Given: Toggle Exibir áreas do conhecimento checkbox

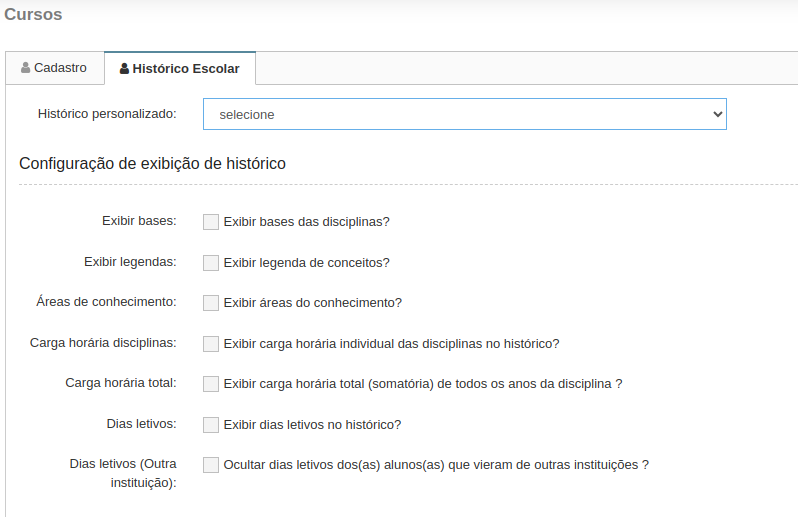Looking at the screenshot, I should pos(211,303).
